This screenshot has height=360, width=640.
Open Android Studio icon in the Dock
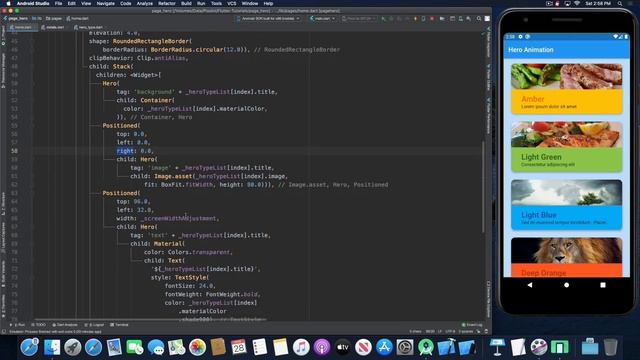(426, 347)
